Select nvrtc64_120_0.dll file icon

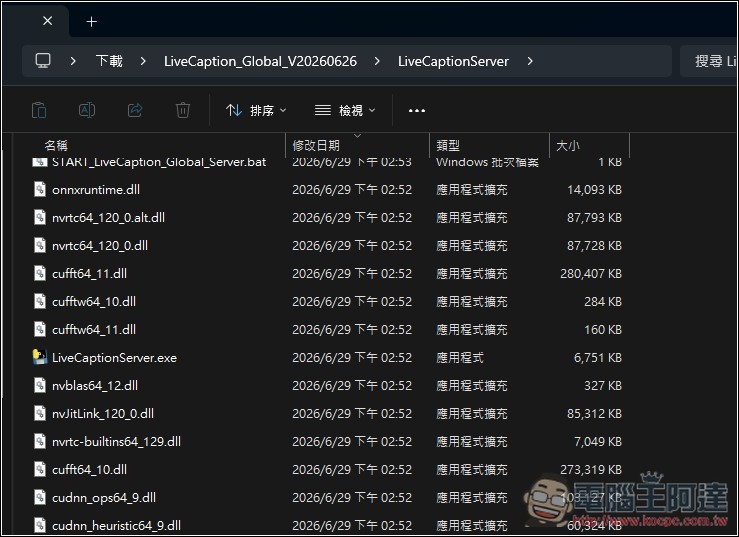pyautogui.click(x=40, y=245)
